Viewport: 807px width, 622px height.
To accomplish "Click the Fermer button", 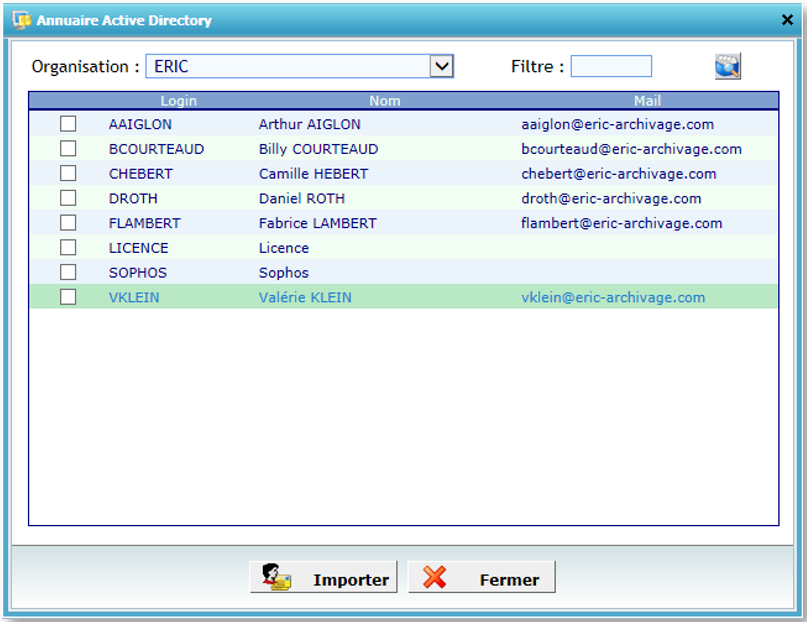I will click(x=482, y=578).
